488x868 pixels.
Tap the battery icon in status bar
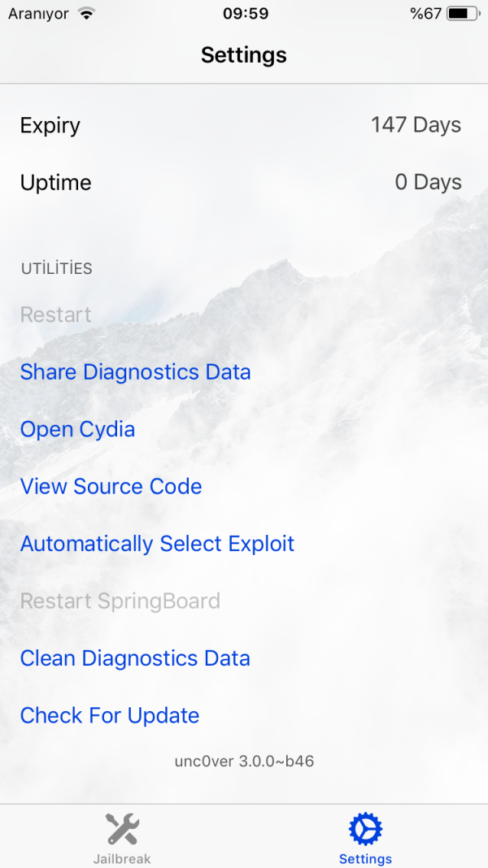point(463,14)
